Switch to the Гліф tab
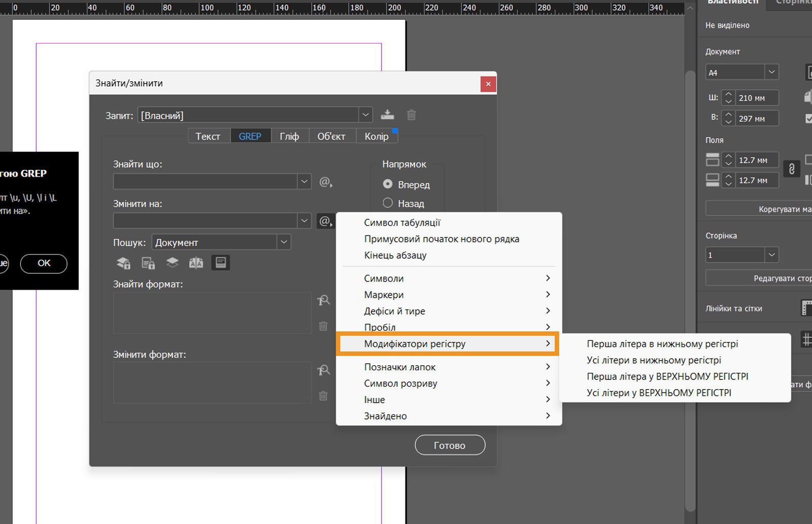Viewport: 812px width, 524px height. coord(289,136)
